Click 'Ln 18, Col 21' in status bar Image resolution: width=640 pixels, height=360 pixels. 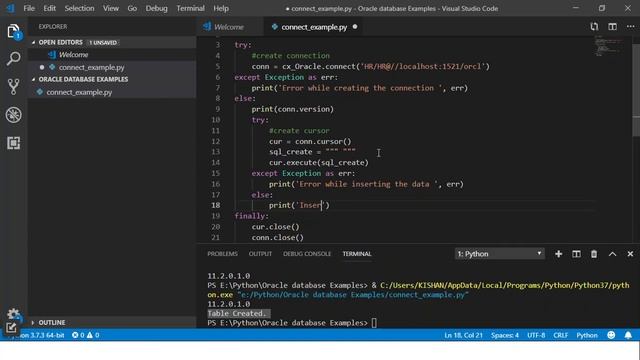coord(463,335)
